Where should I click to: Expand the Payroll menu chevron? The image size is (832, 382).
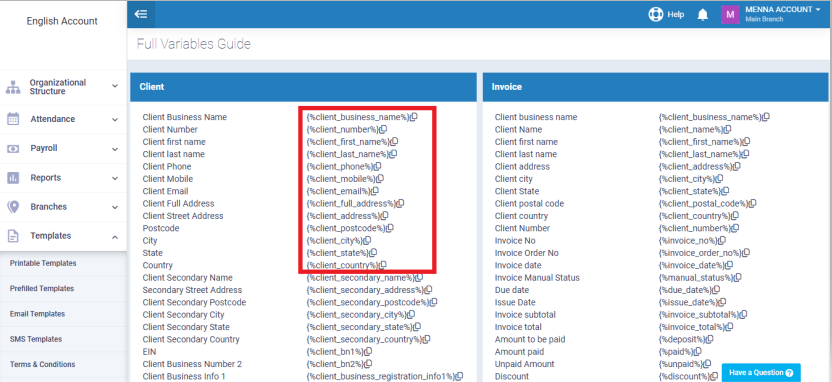click(115, 150)
